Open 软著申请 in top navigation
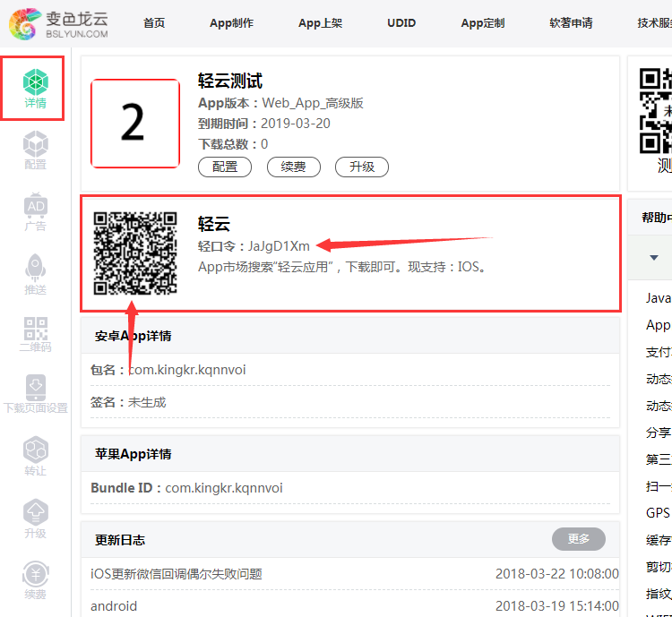Image resolution: width=672 pixels, height=617 pixels. coord(571,23)
